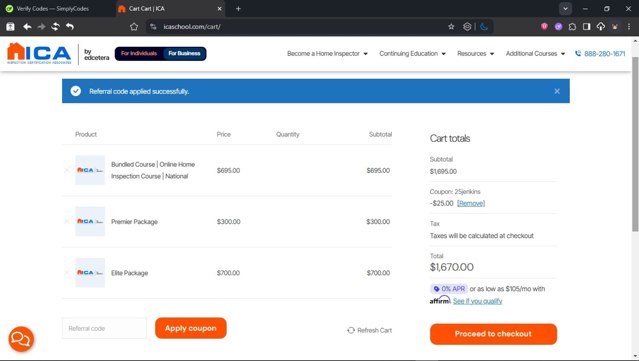The image size is (639, 361).
Task: Open the leftmost toolbar panel icon
Action: (x=11, y=26)
